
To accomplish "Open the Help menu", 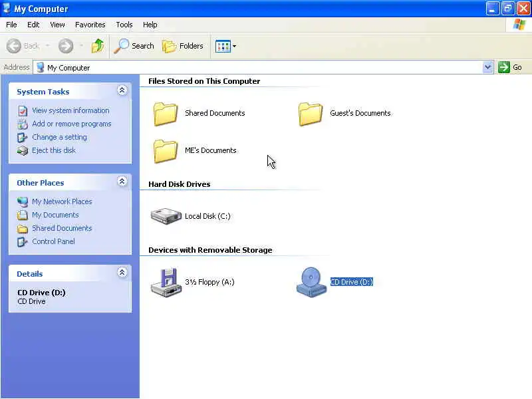I will pos(150,25).
